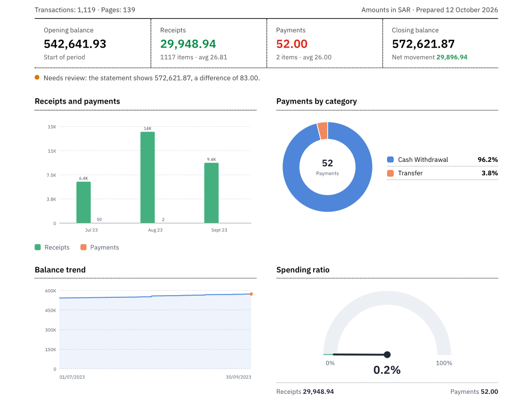The image size is (532, 410).
Task: Click the green Receipts legend swatch
Action: point(38,247)
